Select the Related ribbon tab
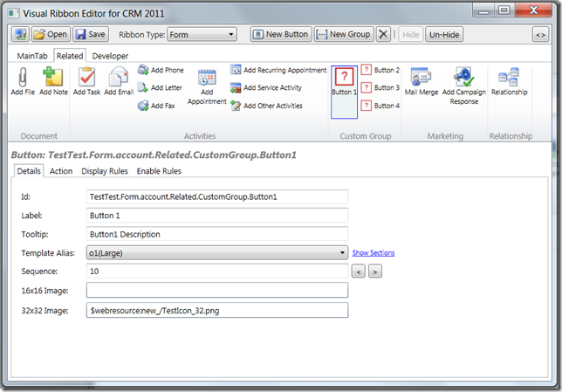Screen dimensions: 562x392 [70, 56]
